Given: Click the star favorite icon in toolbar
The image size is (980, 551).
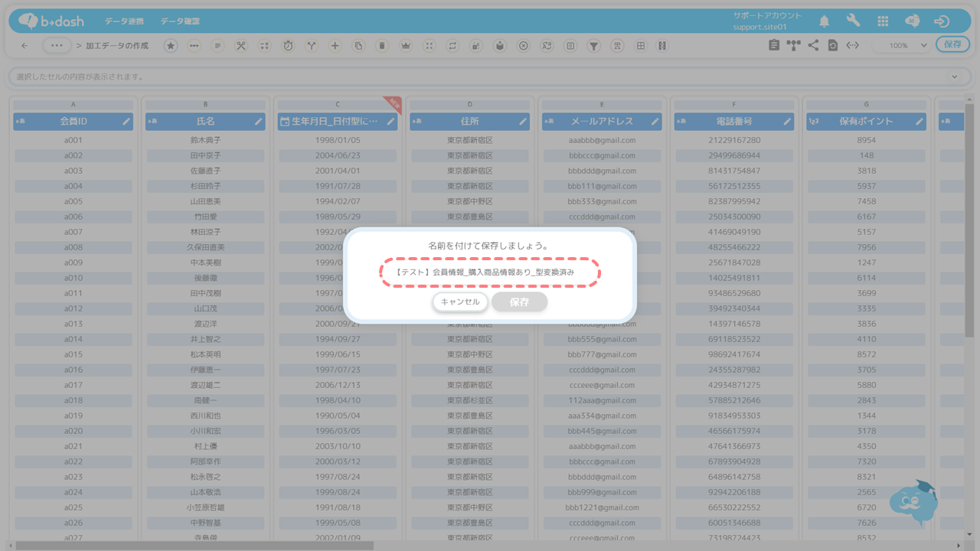Looking at the screenshot, I should pos(171,46).
